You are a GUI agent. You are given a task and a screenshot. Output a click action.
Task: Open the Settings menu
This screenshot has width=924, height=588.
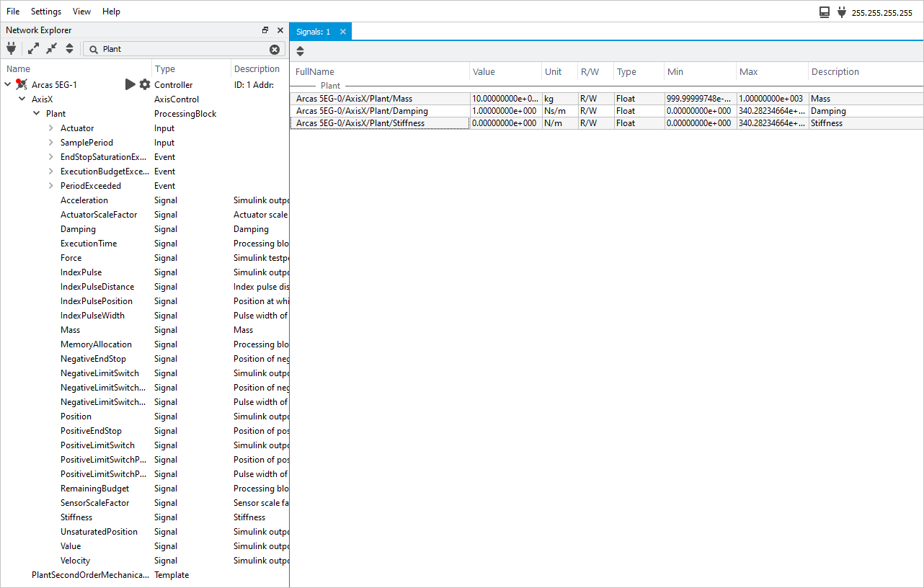pos(46,12)
